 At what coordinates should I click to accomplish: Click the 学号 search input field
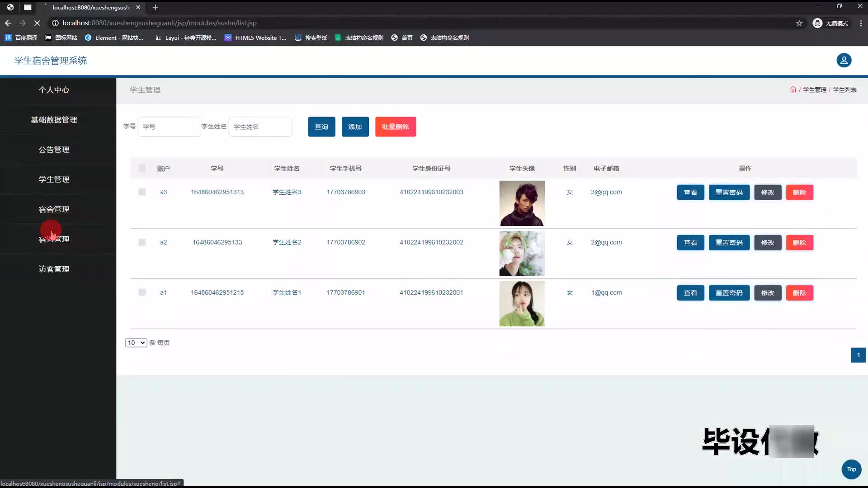[x=169, y=127]
